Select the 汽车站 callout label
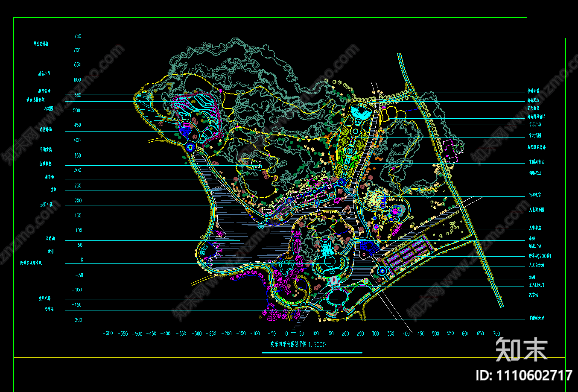The width and height of the screenshot is (578, 392). 534,295
